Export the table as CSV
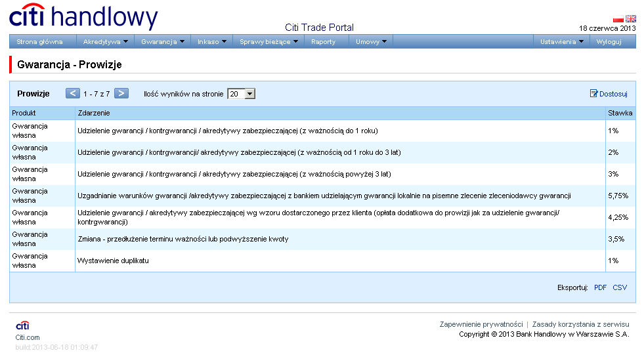644x357 pixels. (x=620, y=287)
